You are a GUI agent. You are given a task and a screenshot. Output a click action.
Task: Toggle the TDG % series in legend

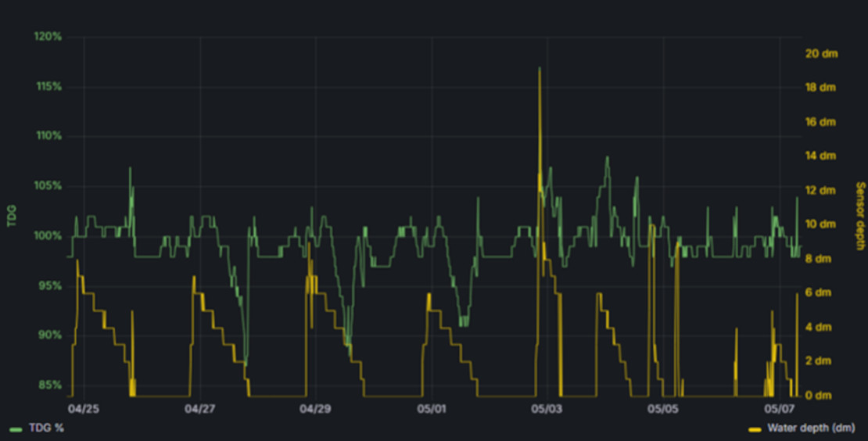pyautogui.click(x=42, y=428)
